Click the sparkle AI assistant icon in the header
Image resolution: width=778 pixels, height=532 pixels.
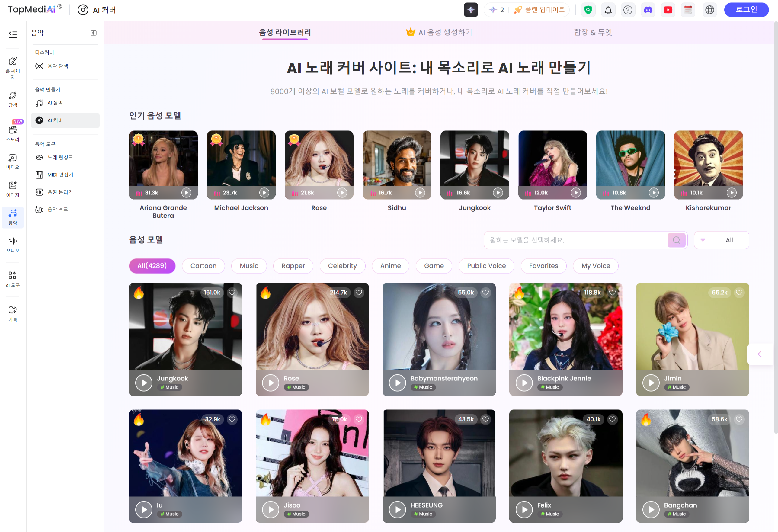coord(471,10)
